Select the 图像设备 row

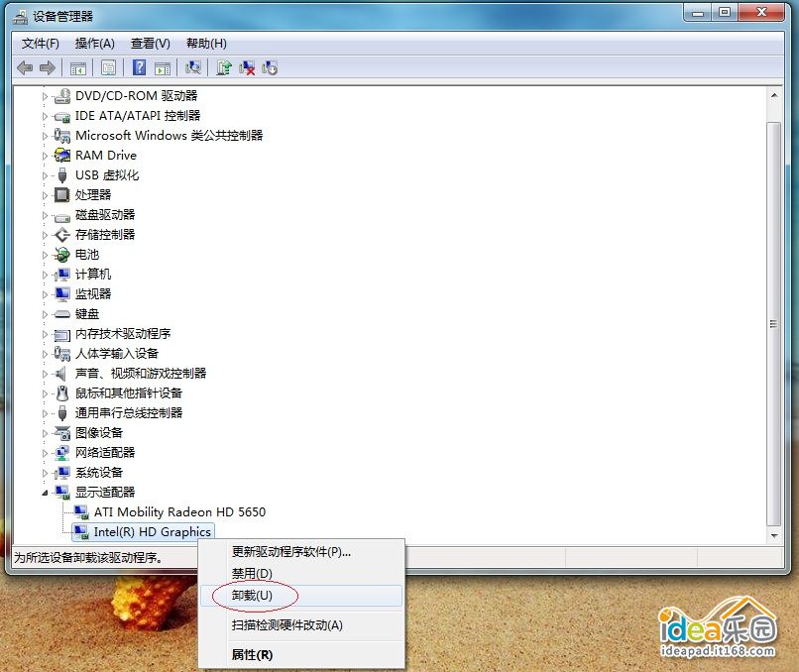[x=99, y=433]
